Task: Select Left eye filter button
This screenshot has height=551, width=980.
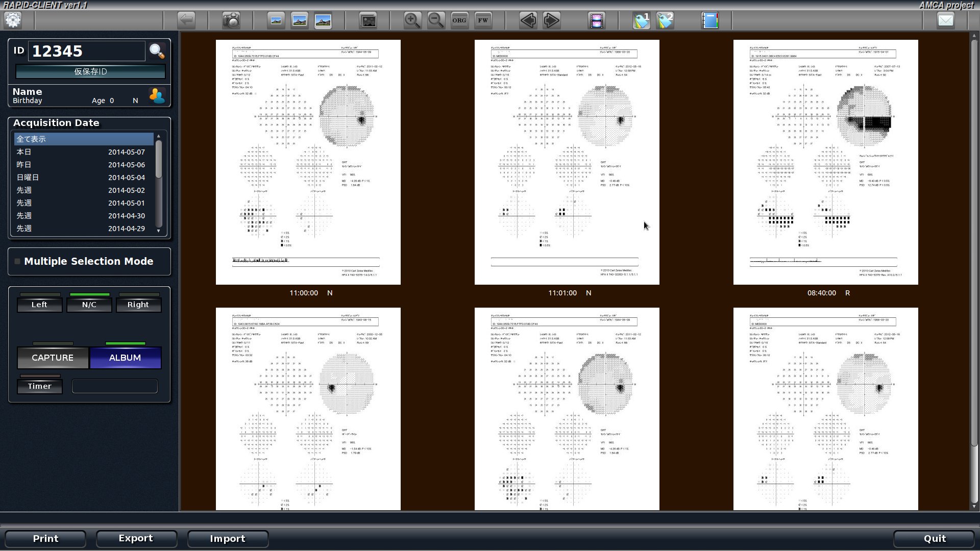Action: [x=39, y=304]
